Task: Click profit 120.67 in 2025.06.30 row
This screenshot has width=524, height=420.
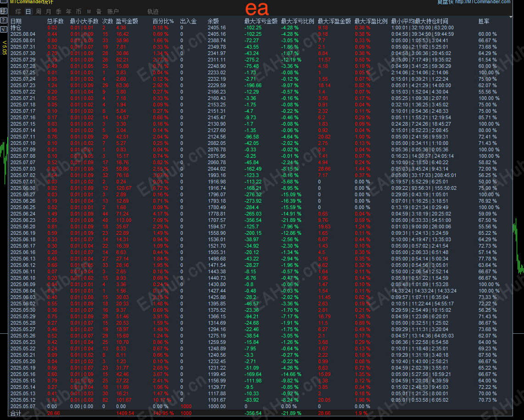Action: tap(123, 188)
